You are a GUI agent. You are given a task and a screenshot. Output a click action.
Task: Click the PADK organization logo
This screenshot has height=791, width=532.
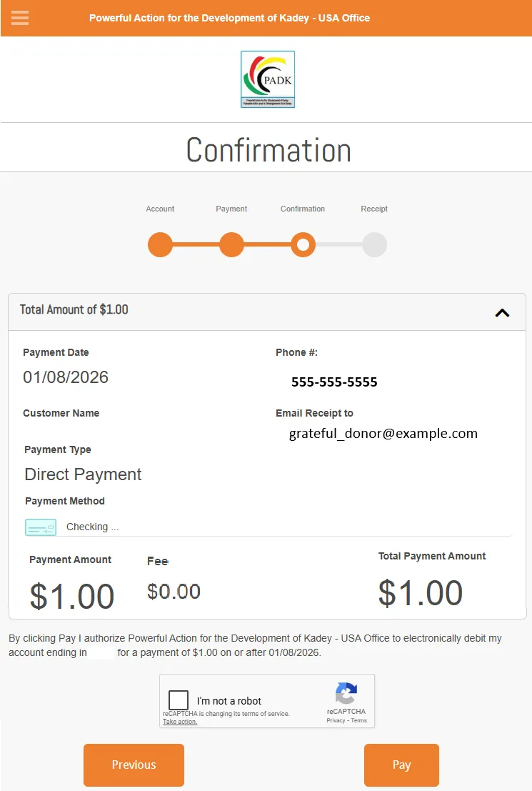268,79
